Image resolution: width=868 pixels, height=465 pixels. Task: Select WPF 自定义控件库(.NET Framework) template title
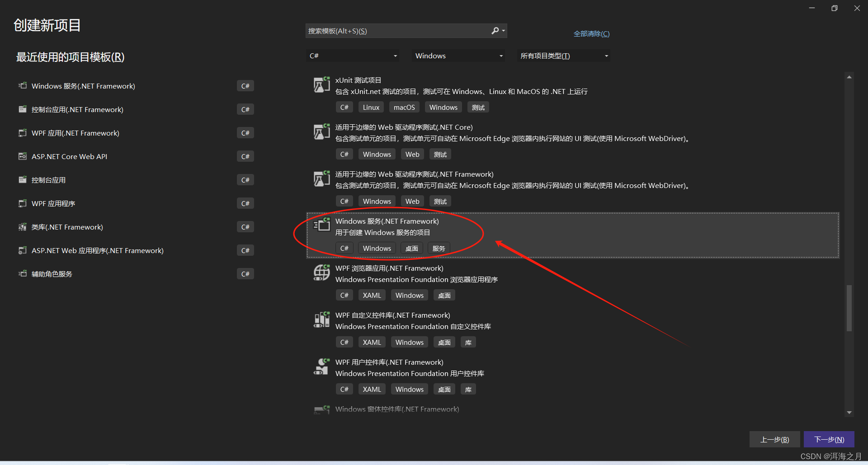click(x=392, y=315)
